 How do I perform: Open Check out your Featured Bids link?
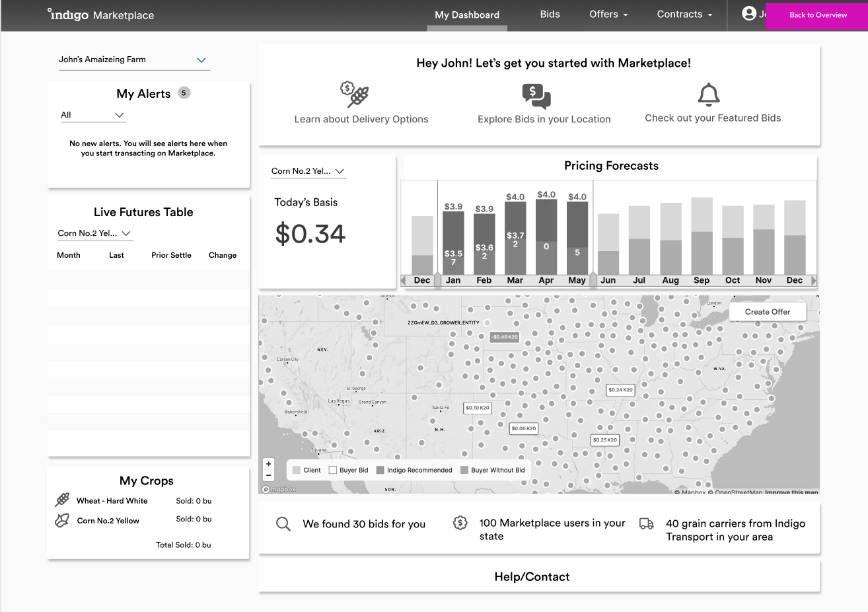pyautogui.click(x=713, y=118)
